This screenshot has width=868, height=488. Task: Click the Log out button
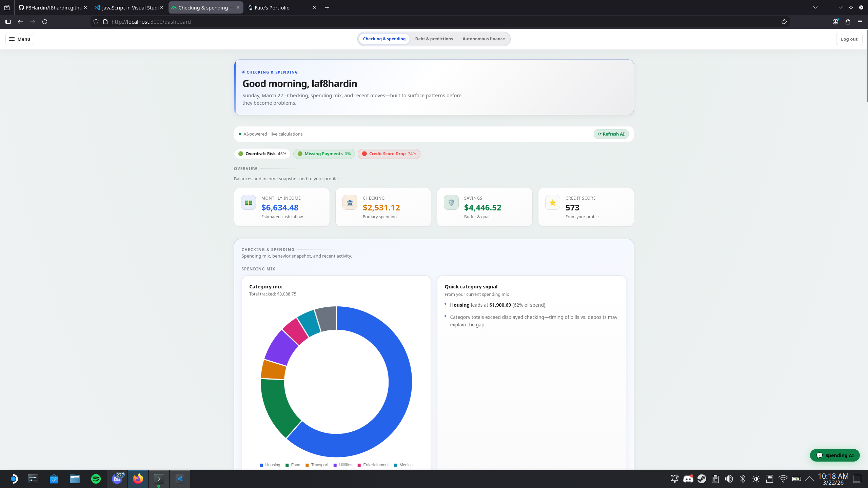(849, 39)
